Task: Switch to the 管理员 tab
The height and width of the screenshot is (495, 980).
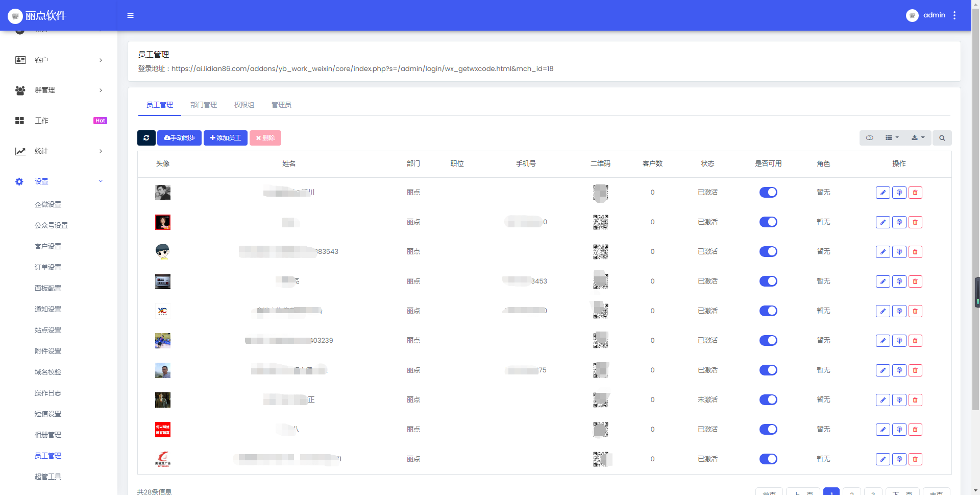Action: (281, 105)
